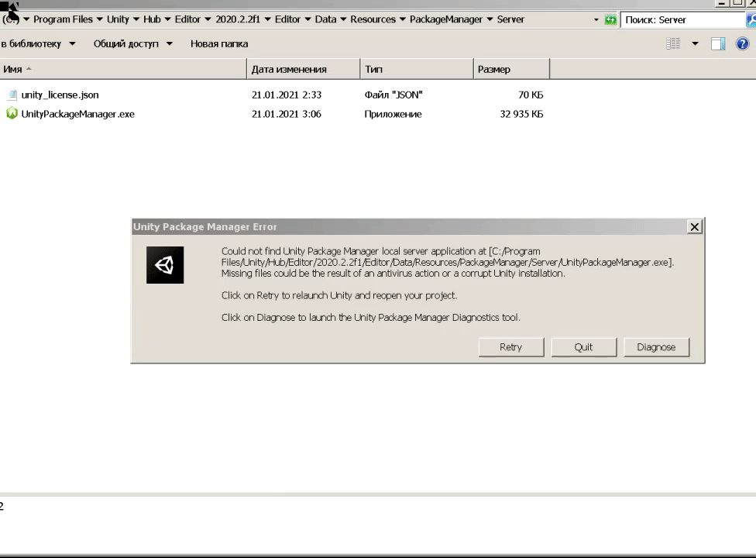Image resolution: width=756 pixels, height=558 pixels.
Task: Click the change view icon
Action: (673, 44)
